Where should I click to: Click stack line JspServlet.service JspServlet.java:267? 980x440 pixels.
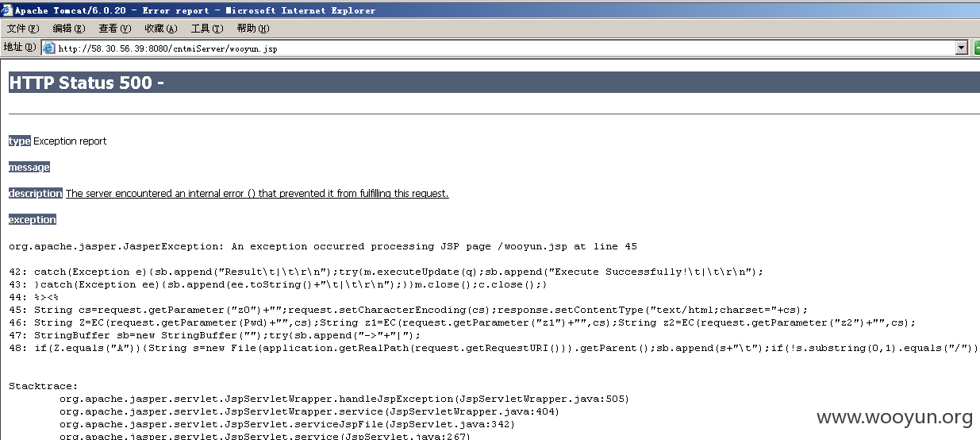[265, 436]
